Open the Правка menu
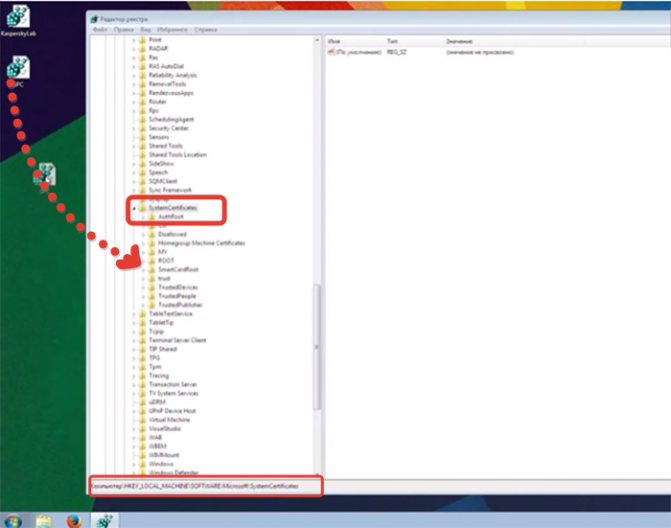Image resolution: width=671 pixels, height=528 pixels. [x=124, y=30]
